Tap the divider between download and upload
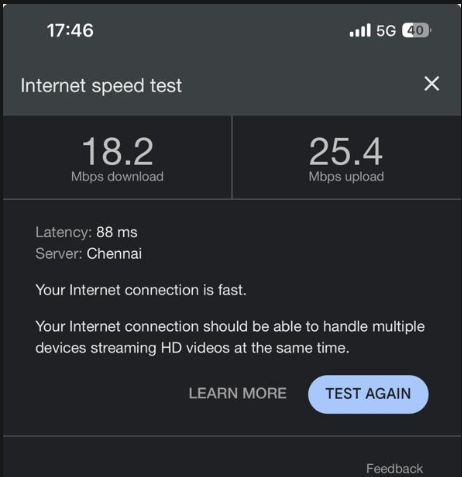This screenshot has height=477, width=462. [232, 157]
